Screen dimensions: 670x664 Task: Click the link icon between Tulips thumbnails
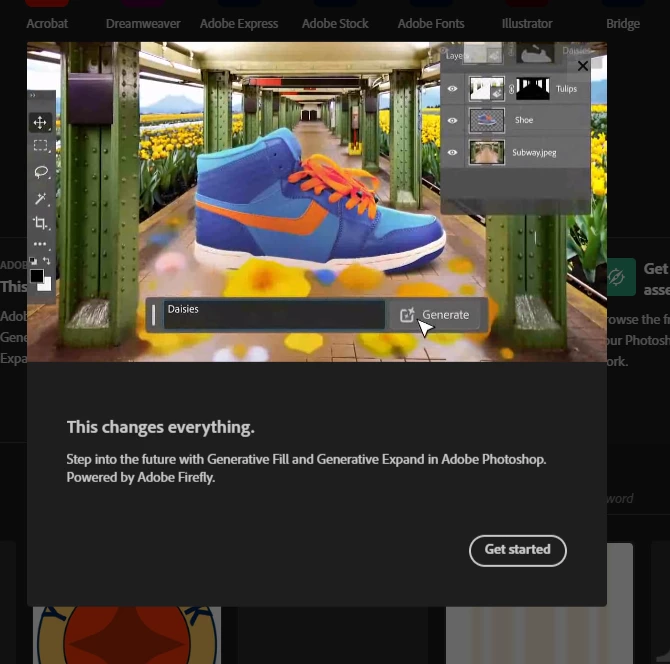(x=511, y=89)
